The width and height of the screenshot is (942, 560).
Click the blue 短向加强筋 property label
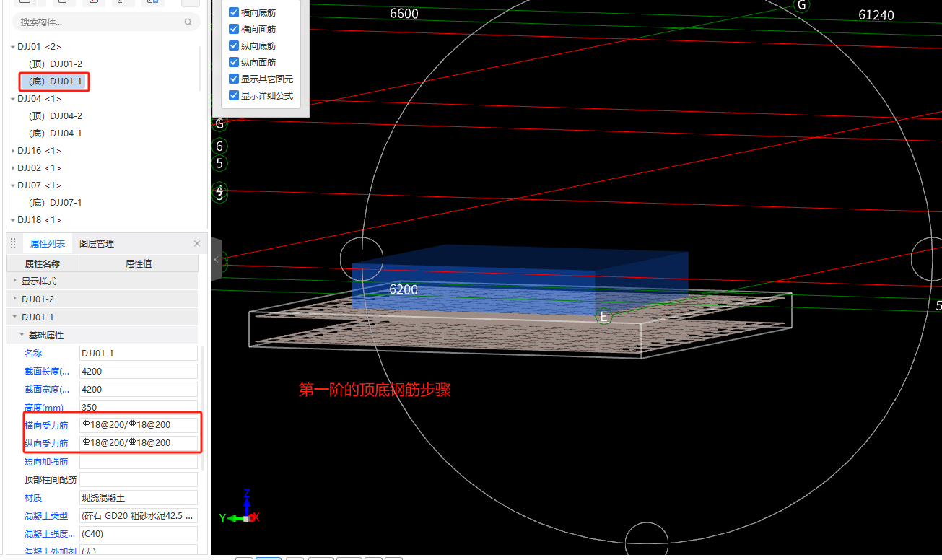pos(46,461)
